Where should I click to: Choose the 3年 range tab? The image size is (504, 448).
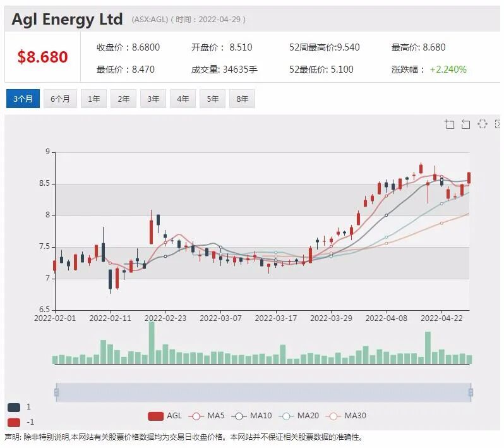point(153,99)
